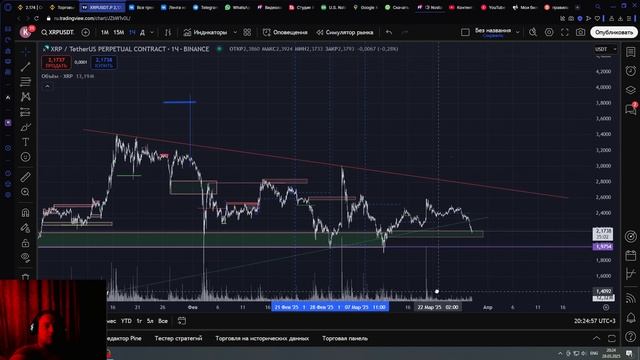The image size is (640, 360).
Task: Click the clock 20:24:57 UTC+3 timezone
Action: 595,321
